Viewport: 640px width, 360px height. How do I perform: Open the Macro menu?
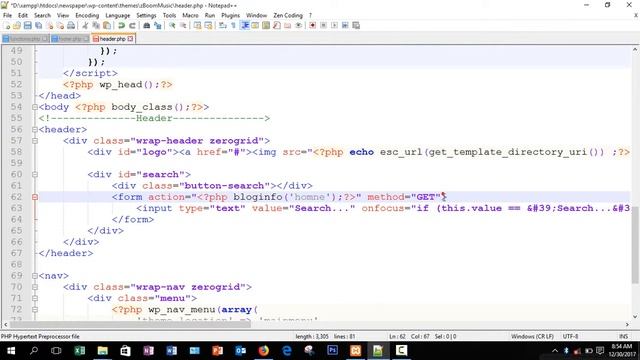(x=190, y=15)
